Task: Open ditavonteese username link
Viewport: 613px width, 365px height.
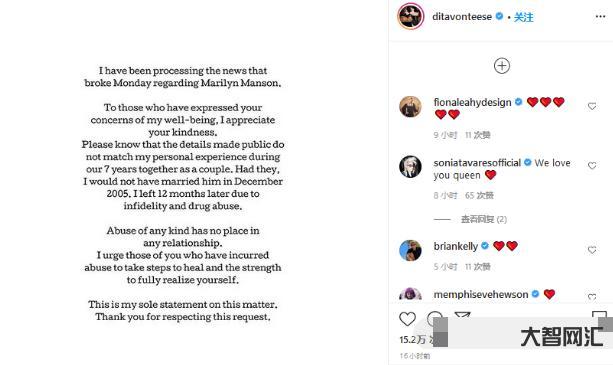Action: pos(462,17)
